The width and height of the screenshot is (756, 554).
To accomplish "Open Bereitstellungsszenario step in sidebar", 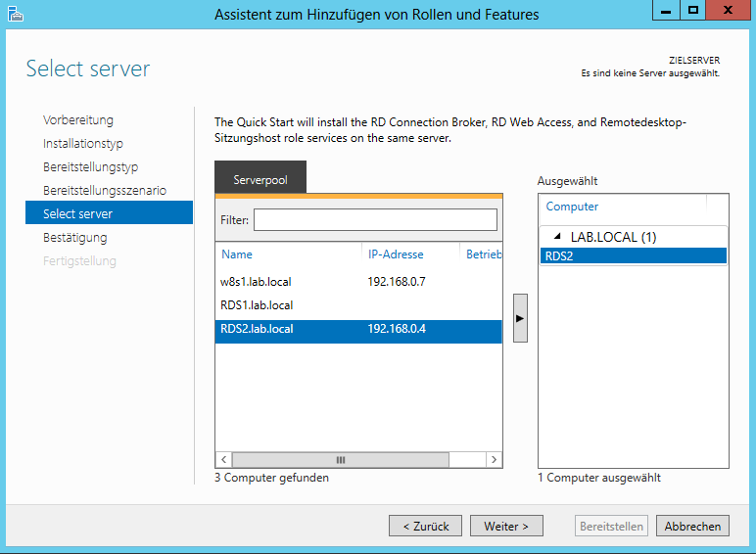I will coord(105,191).
